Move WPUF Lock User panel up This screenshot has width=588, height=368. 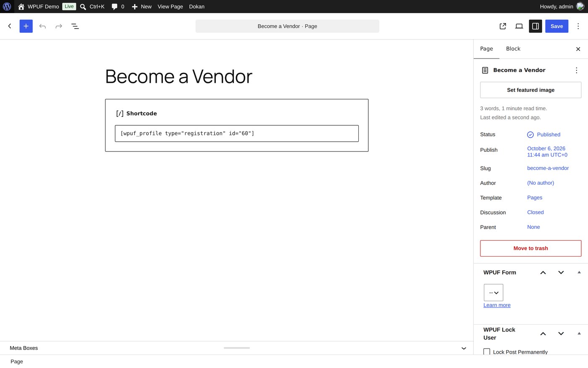(543, 334)
